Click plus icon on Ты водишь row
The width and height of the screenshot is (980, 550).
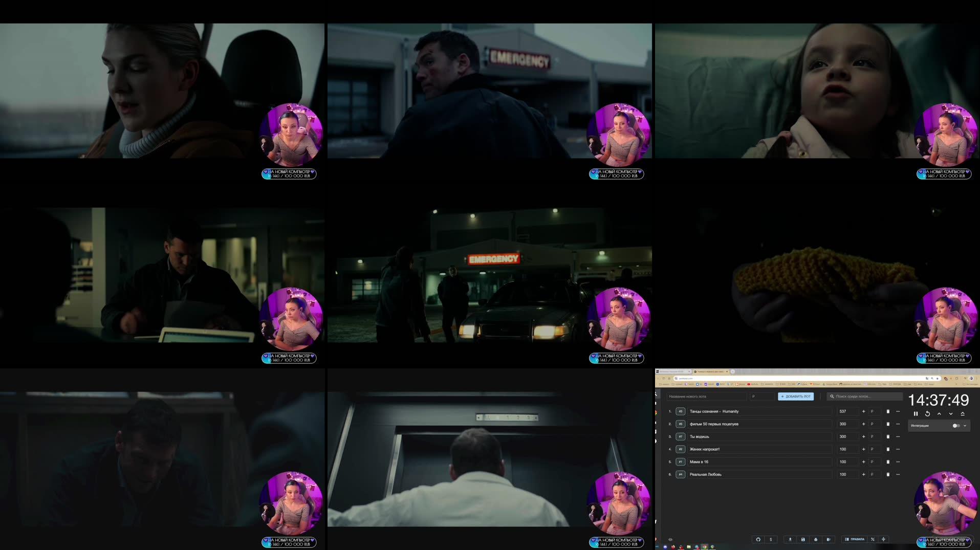point(863,436)
